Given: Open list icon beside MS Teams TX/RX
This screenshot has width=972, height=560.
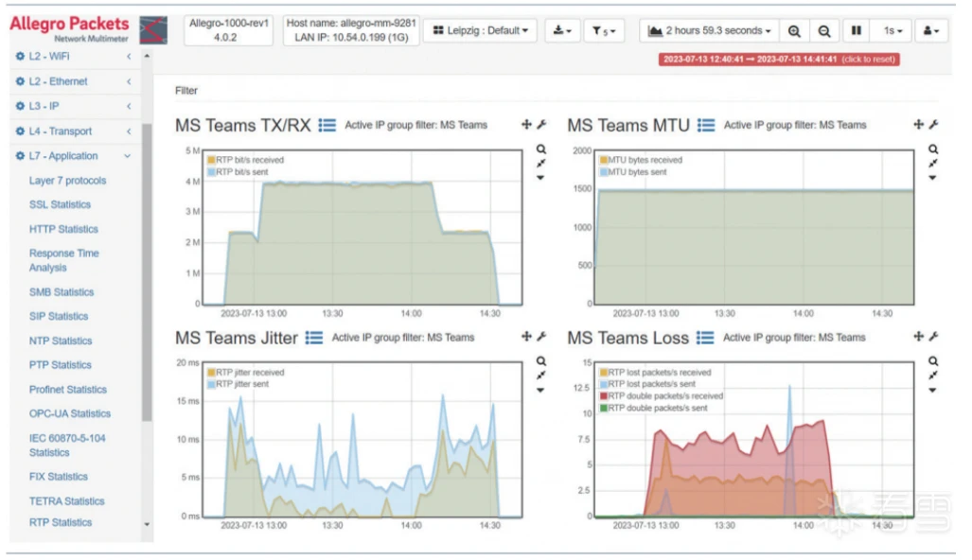Looking at the screenshot, I should point(327,125).
